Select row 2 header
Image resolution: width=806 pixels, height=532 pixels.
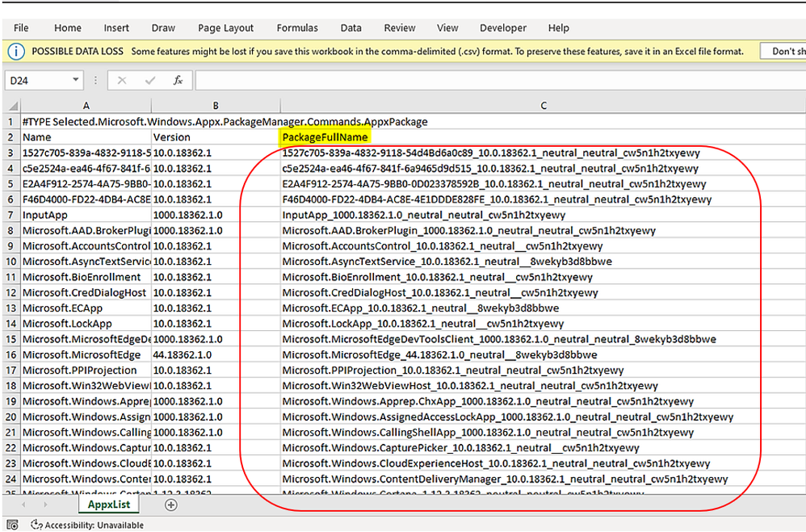point(11,137)
